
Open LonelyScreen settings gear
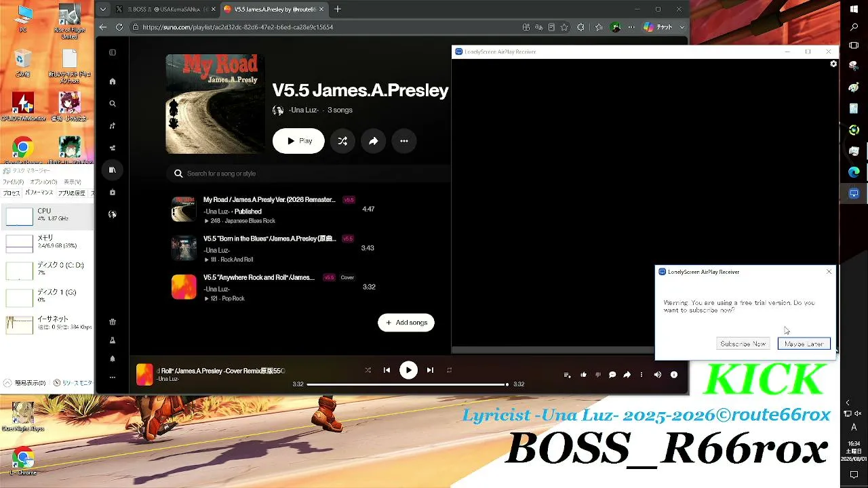833,64
